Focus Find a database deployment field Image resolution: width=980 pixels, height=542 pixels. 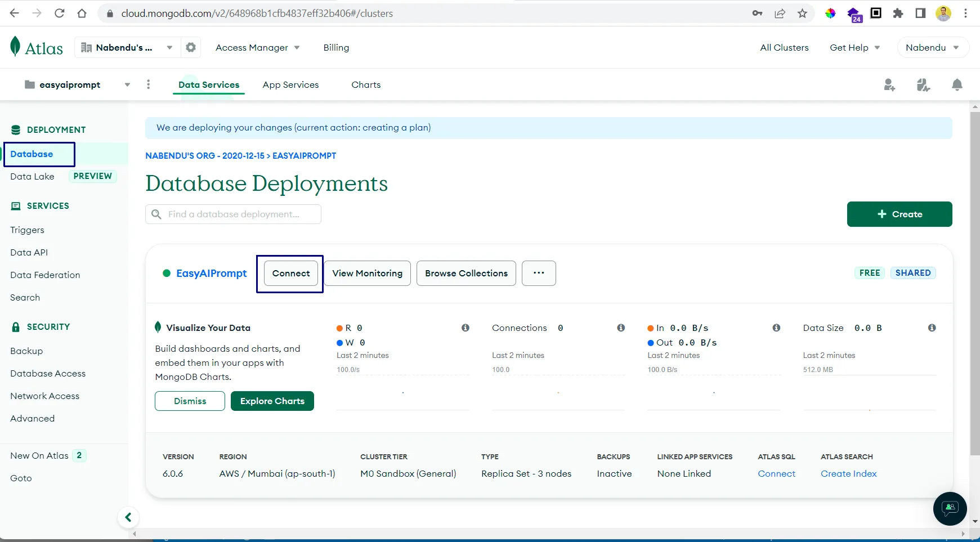pos(233,214)
